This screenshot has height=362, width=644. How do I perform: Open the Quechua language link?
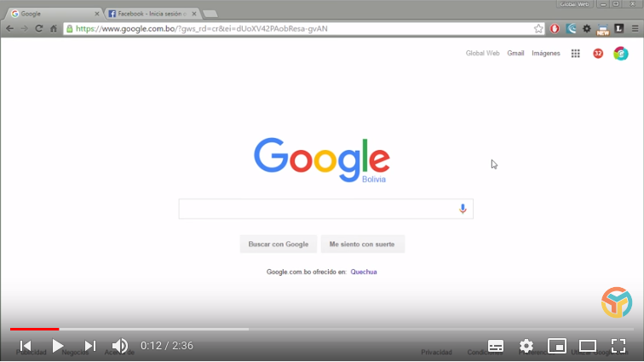(x=364, y=272)
